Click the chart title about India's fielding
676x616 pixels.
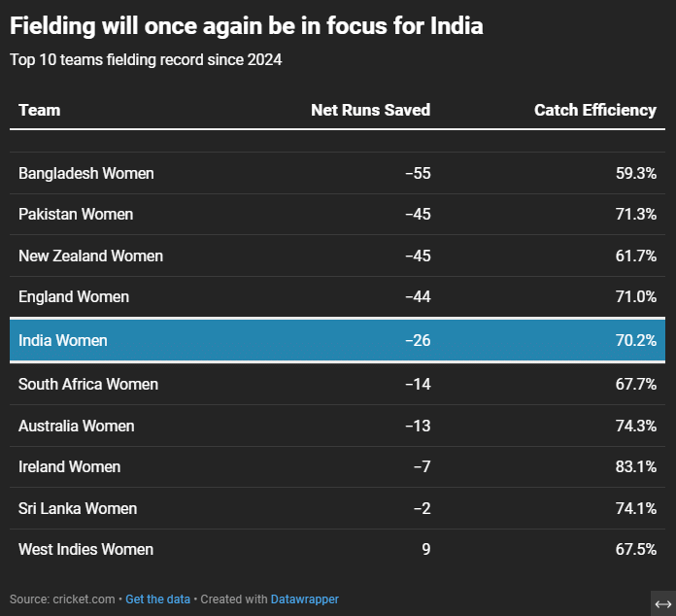(247, 26)
